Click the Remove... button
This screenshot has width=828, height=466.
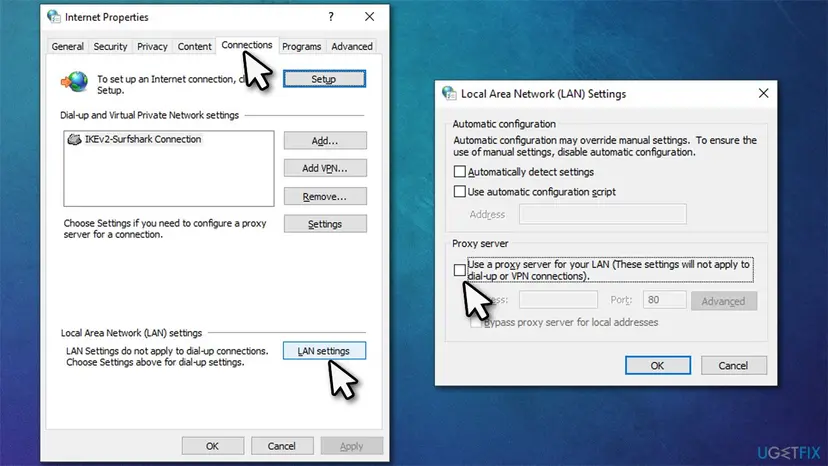325,196
